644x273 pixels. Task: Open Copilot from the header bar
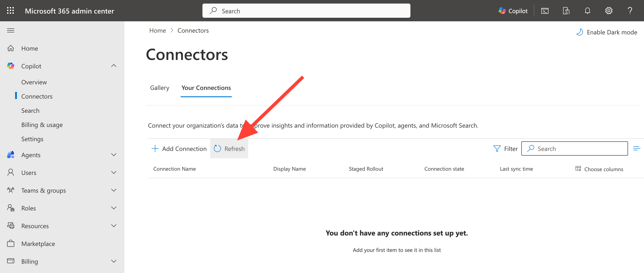[x=513, y=11]
